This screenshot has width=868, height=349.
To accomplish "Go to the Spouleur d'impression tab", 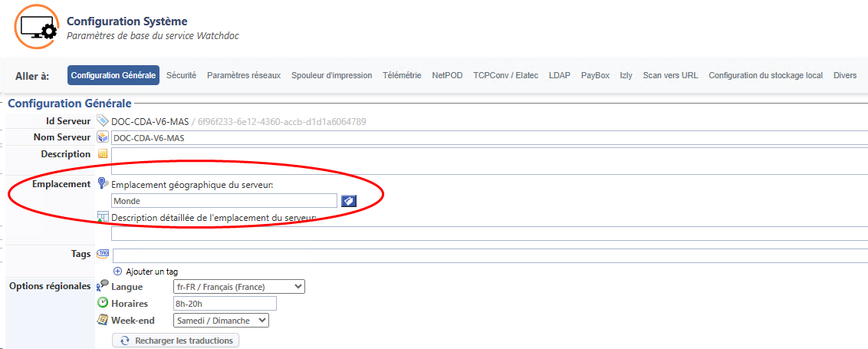I will pyautogui.click(x=331, y=75).
